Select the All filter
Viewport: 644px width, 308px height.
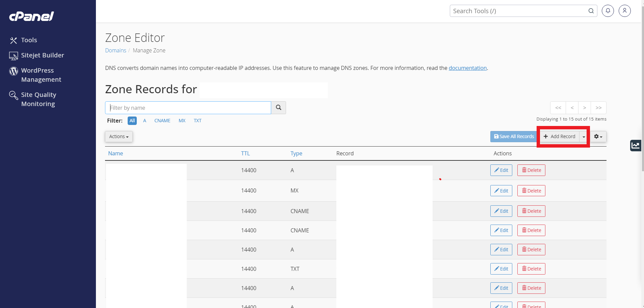coord(132,121)
